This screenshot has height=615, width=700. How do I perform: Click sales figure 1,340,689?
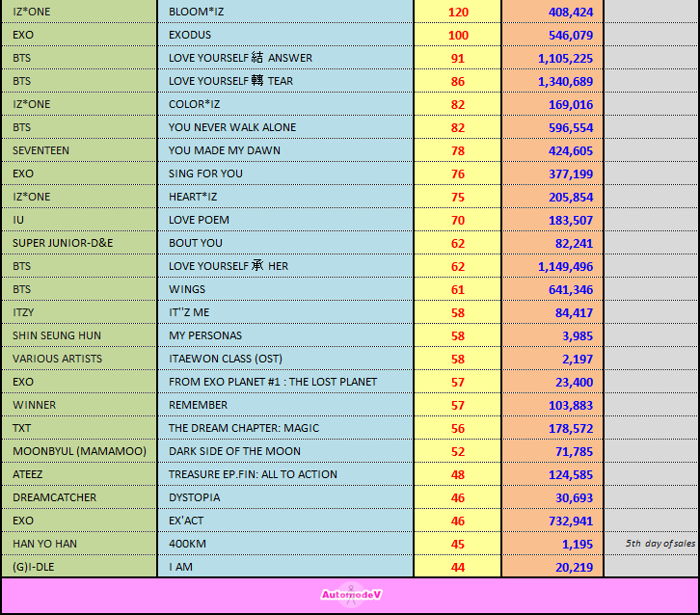[x=565, y=82]
